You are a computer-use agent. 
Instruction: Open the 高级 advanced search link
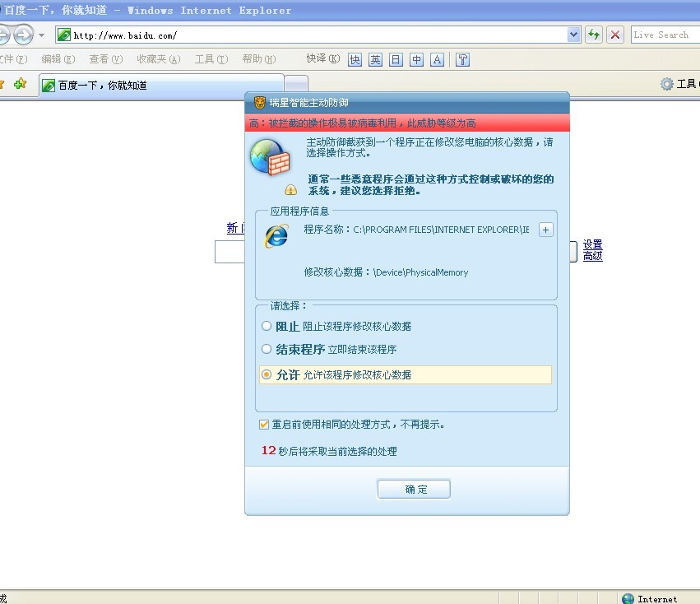pyautogui.click(x=593, y=256)
